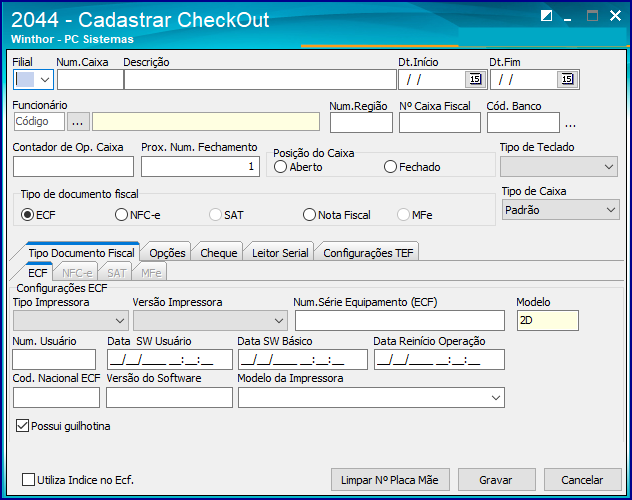Image resolution: width=632 pixels, height=500 pixels.
Task: Click the Gravar button
Action: tap(497, 479)
